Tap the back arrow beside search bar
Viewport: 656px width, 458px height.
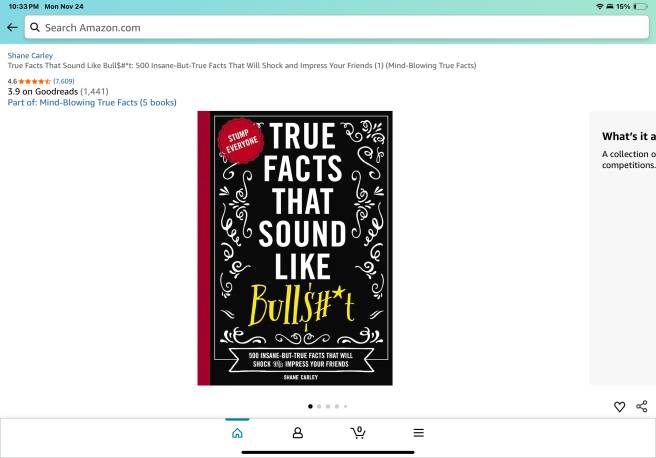pos(11,28)
